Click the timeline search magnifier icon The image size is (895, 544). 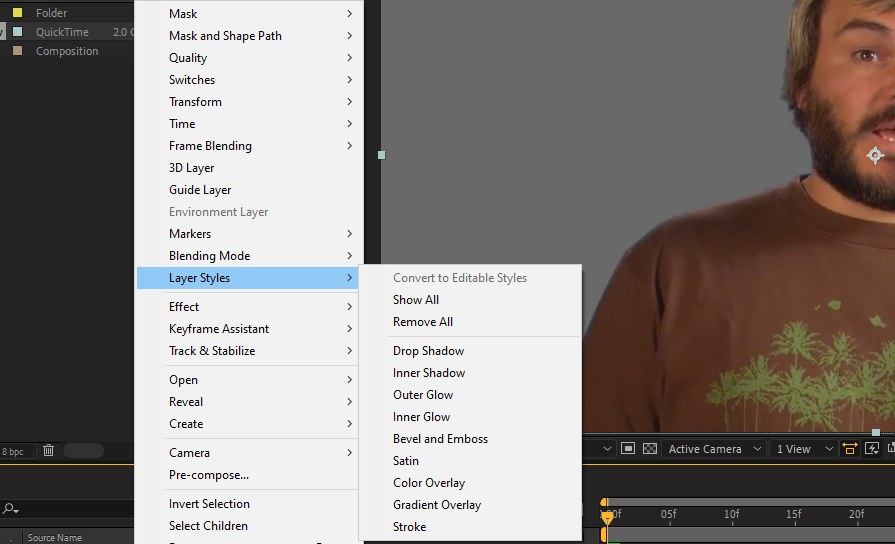10,509
